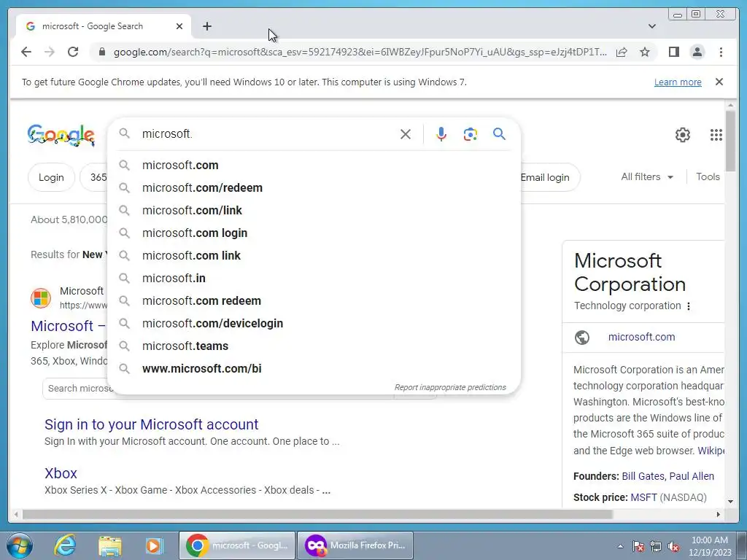Go back using browser back arrow
The height and width of the screenshot is (560, 747).
(26, 52)
